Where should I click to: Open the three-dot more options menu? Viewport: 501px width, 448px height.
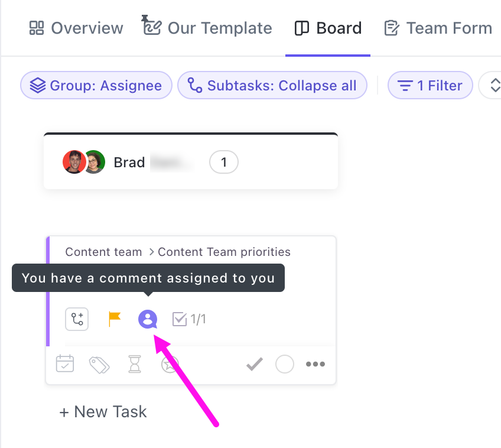pyautogui.click(x=315, y=364)
